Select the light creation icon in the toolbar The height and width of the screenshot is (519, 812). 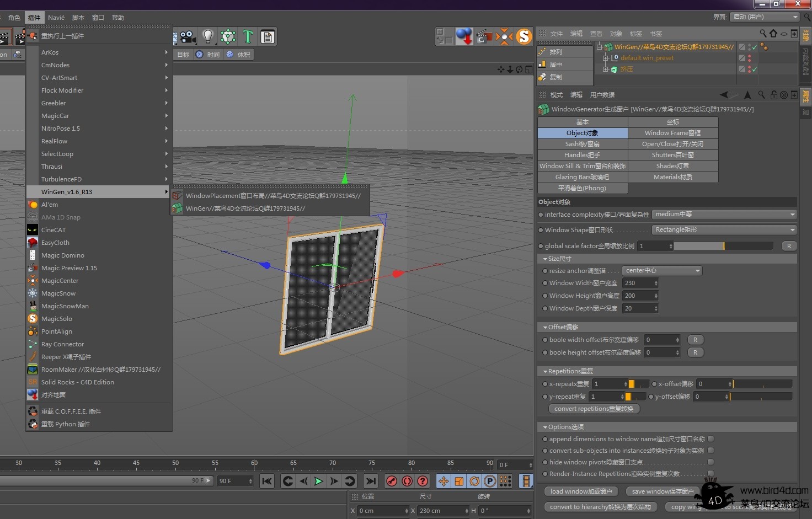click(207, 36)
